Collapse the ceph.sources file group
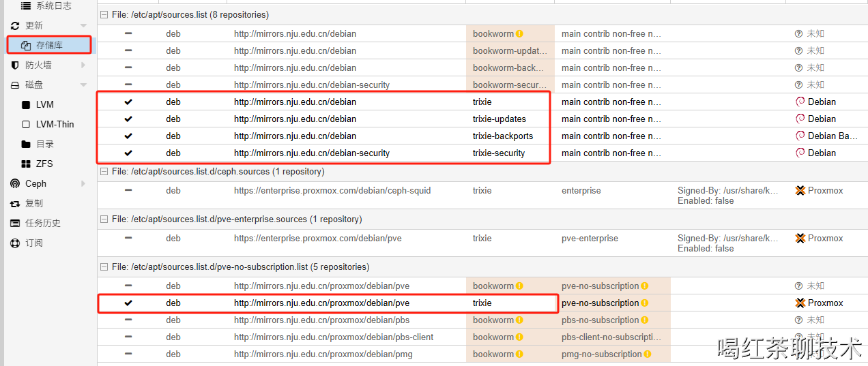Viewport: 868px width, 366px height. [104, 172]
